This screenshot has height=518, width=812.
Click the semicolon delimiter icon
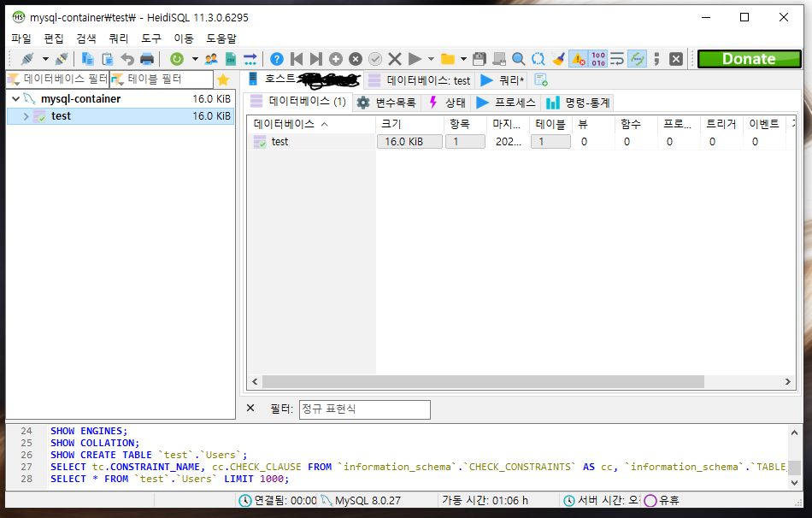click(x=656, y=59)
